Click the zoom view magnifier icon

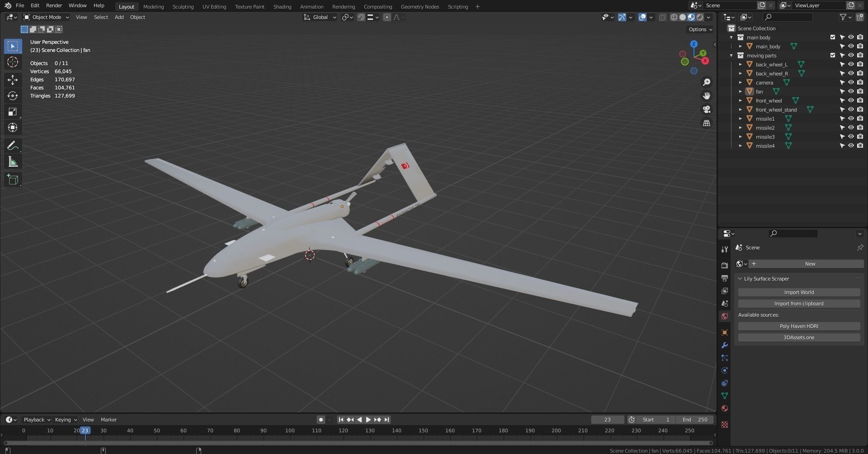coord(706,82)
